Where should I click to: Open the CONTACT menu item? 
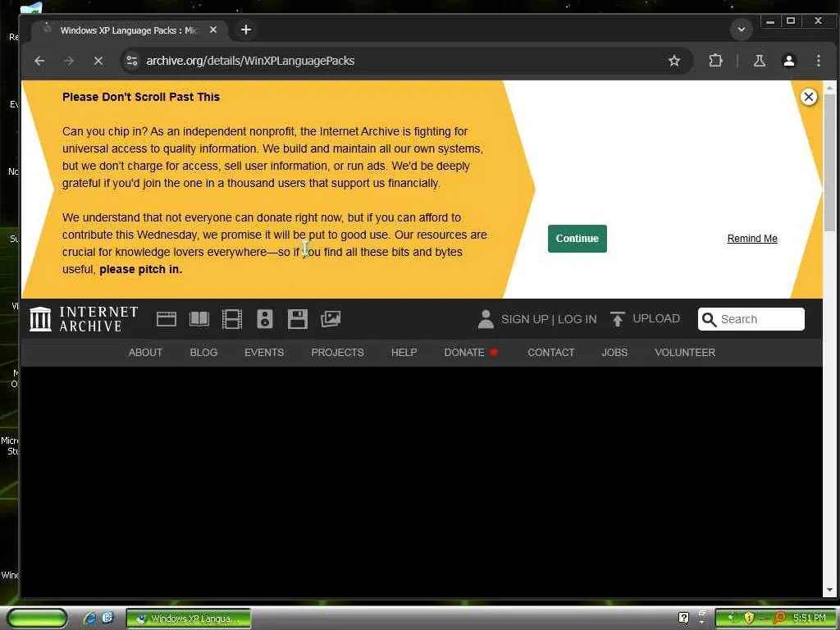click(550, 353)
